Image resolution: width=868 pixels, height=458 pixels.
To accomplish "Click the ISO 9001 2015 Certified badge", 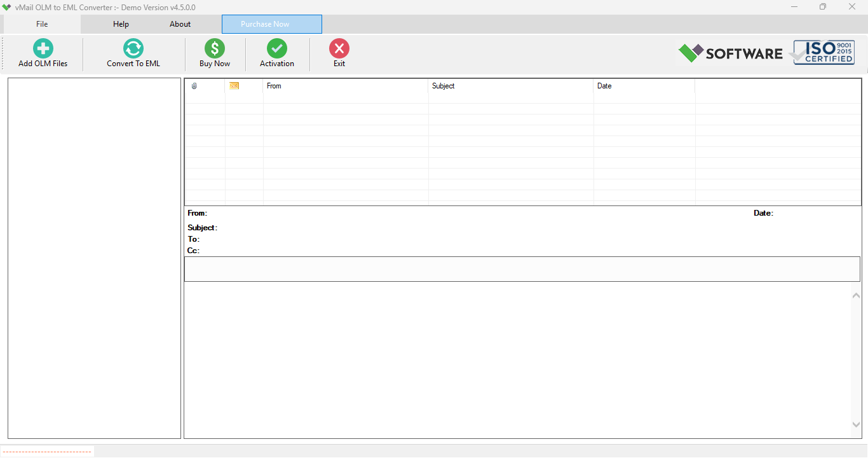I will (823, 52).
